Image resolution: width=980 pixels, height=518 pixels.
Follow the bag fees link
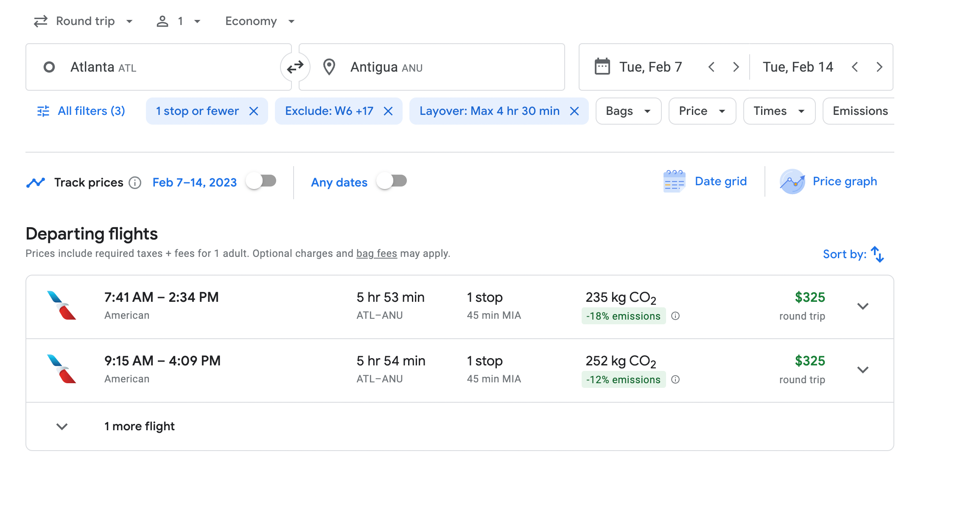[376, 253]
